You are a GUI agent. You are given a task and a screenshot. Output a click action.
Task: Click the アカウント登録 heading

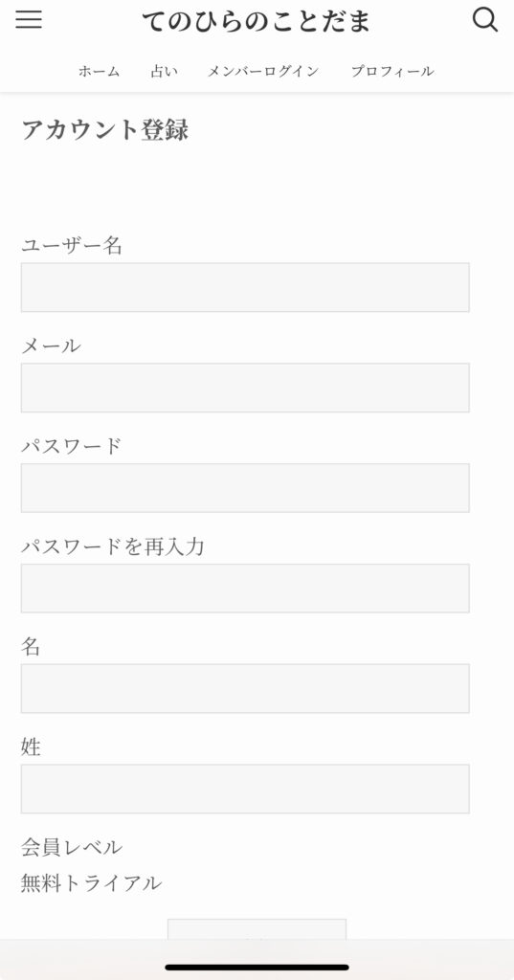[105, 130]
